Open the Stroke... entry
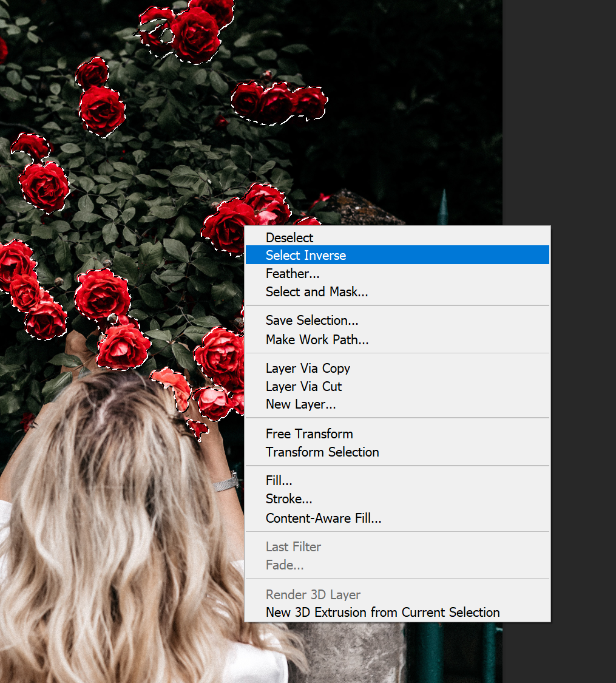 (x=397, y=499)
